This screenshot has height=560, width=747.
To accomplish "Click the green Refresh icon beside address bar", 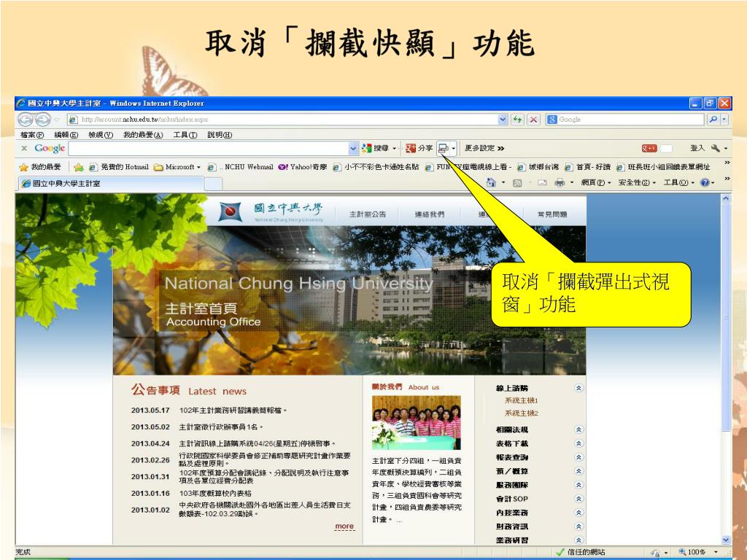I will [x=517, y=120].
